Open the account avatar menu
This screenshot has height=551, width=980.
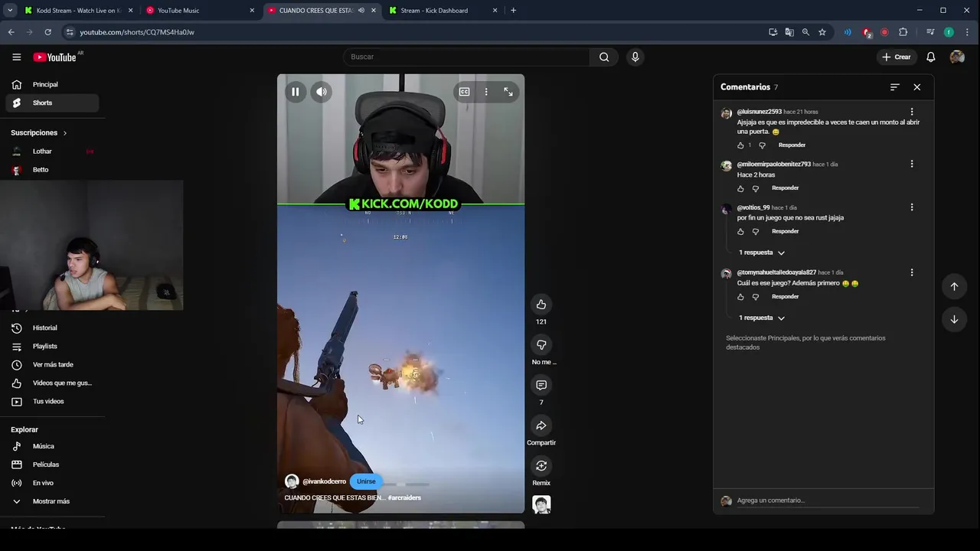pos(957,57)
